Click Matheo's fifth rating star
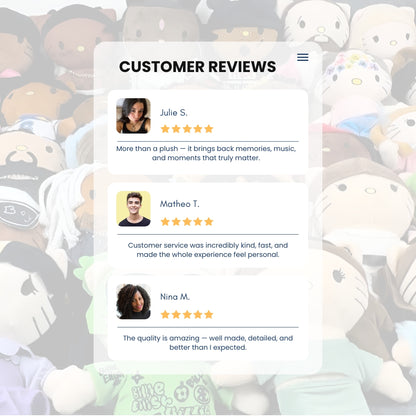Screen dimensions: 416x416 tap(209, 222)
